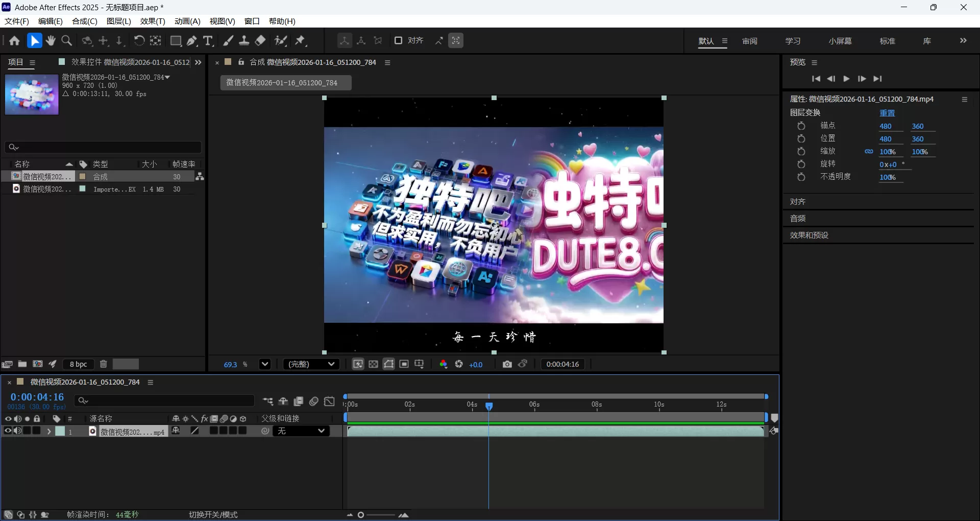Select the Puppet Position Pin tool
Viewport: 980px width, 521px height.
pos(300,41)
